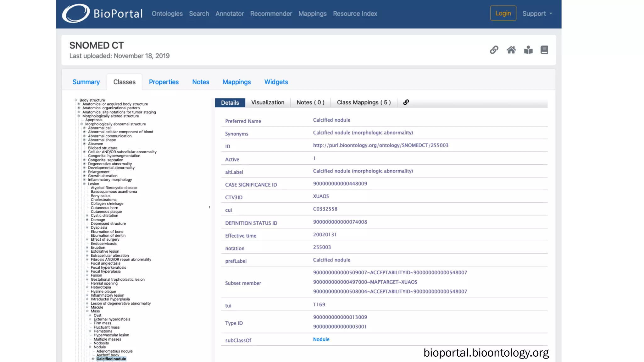644x362 pixels.
Task: Click the book publications icon
Action: pyautogui.click(x=544, y=50)
